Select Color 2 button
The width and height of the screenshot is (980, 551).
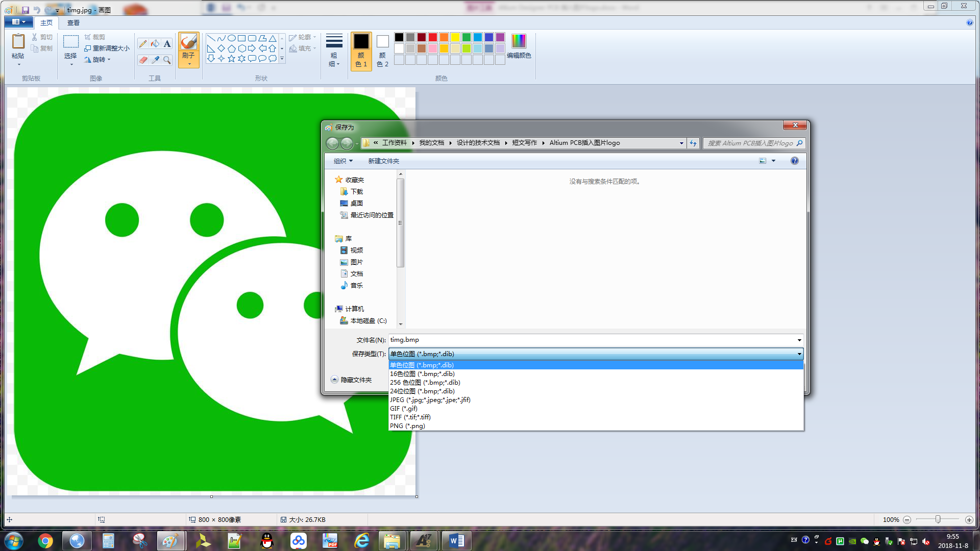tap(382, 51)
